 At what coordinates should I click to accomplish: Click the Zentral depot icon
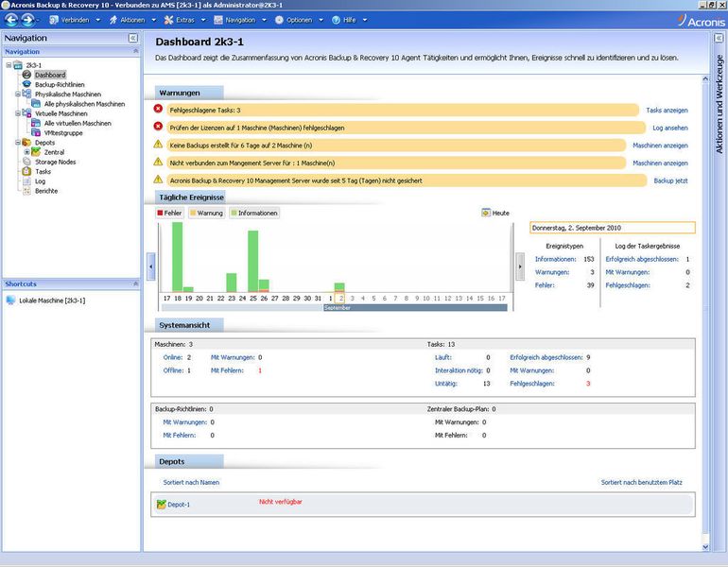click(36, 152)
